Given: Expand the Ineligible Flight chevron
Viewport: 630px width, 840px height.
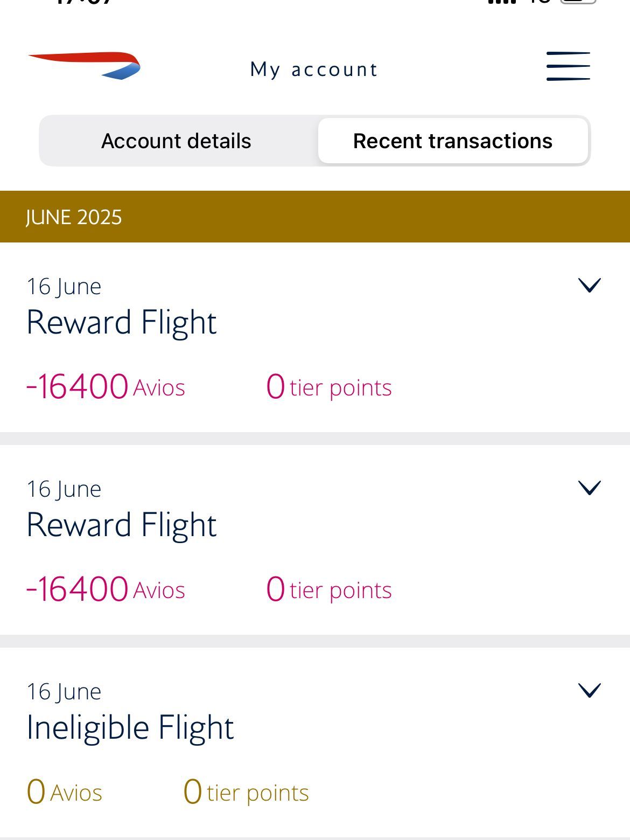Looking at the screenshot, I should tap(589, 690).
